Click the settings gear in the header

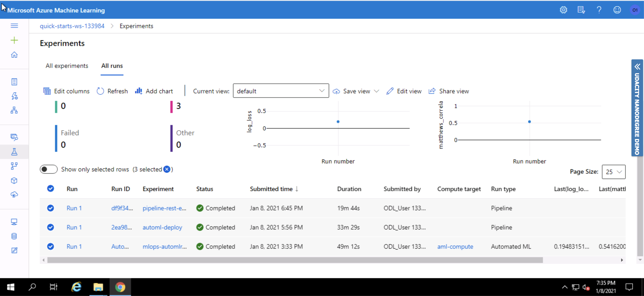pyautogui.click(x=563, y=10)
